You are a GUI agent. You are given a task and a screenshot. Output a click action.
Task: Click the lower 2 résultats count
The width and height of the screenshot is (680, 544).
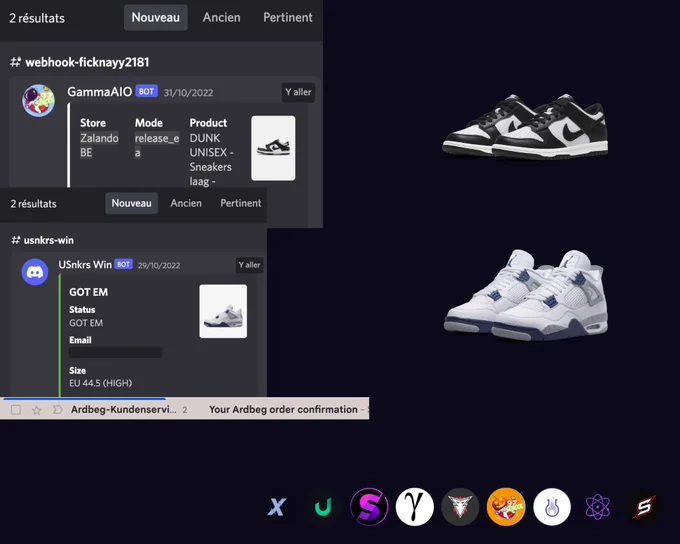[33, 204]
